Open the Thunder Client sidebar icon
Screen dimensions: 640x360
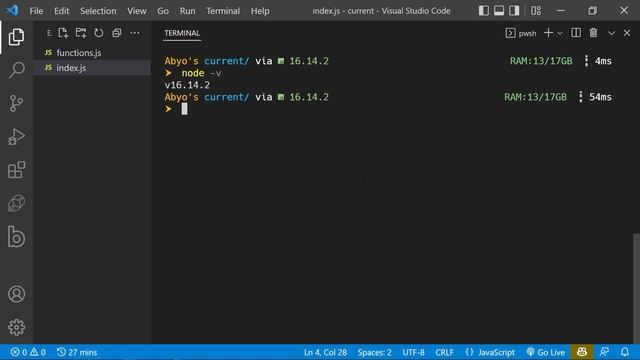tap(16, 203)
